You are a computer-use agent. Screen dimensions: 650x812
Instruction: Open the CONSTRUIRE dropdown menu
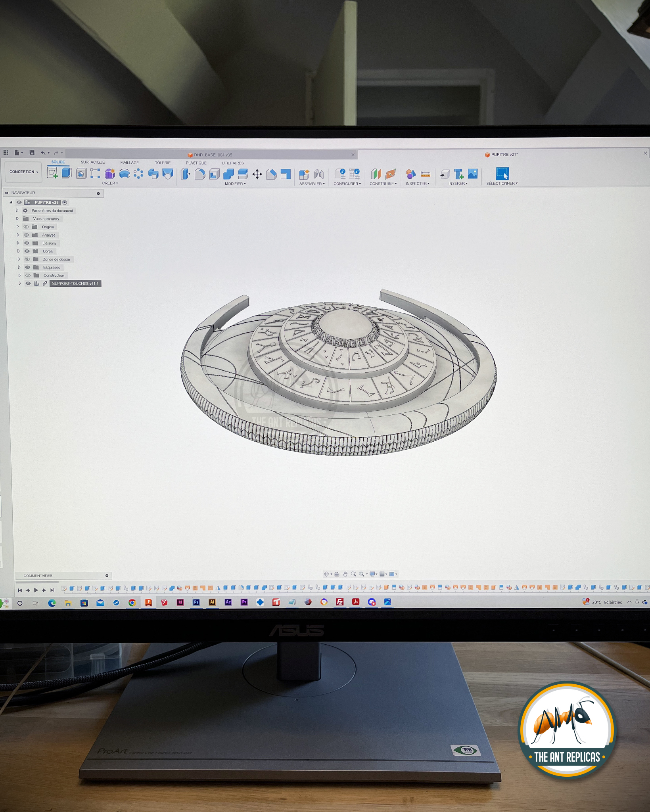(x=383, y=184)
